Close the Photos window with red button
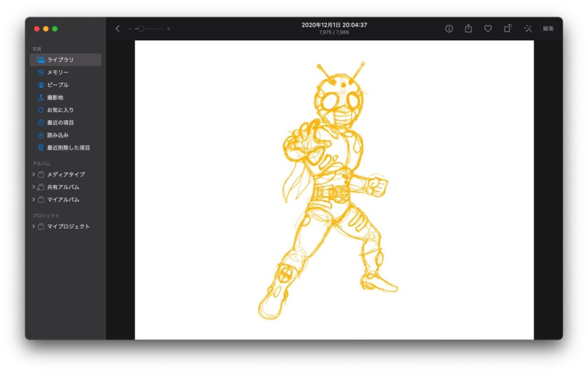 [37, 29]
